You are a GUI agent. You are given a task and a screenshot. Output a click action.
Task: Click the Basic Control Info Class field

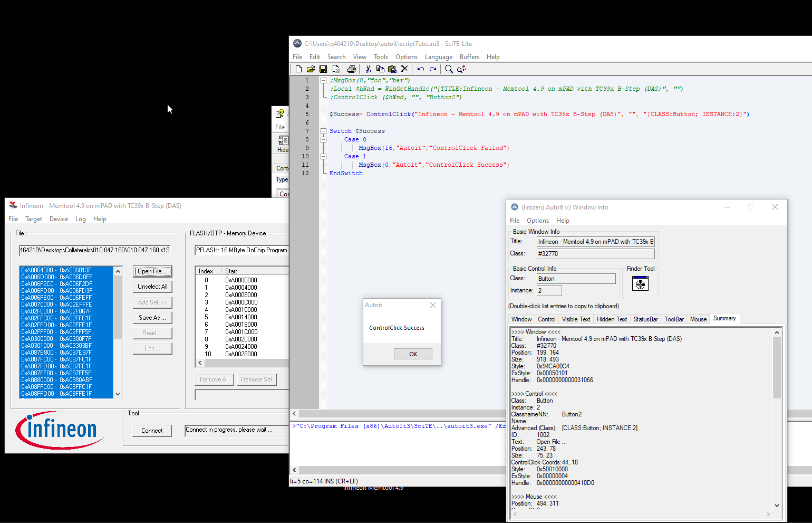[576, 279]
